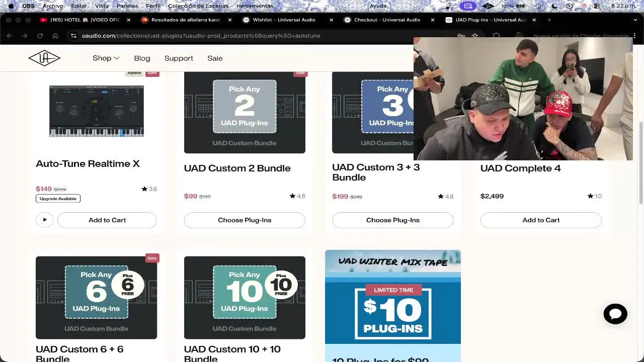Click Pick Any 6 bundle thumbnail
The image size is (644, 362).
click(96, 298)
